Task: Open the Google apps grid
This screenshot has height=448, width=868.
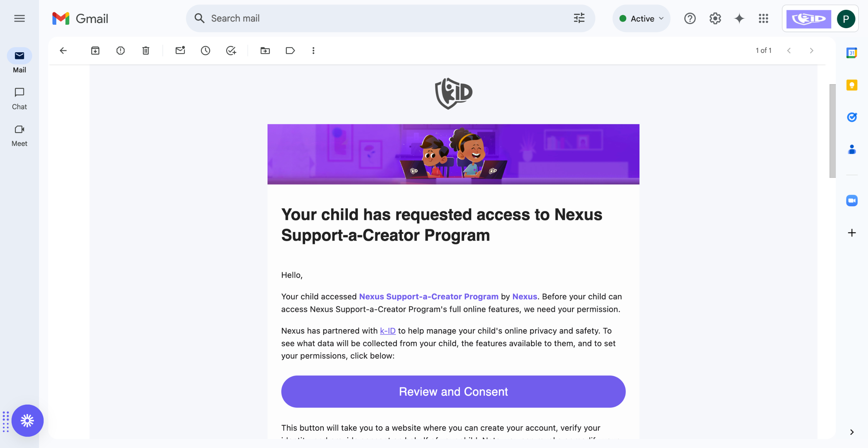Action: 763,18
